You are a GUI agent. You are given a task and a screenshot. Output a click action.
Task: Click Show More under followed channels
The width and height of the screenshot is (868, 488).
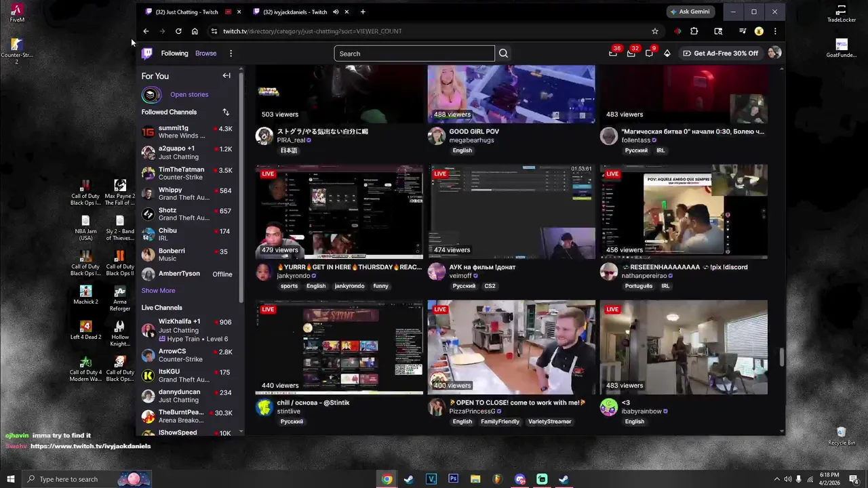tap(158, 291)
